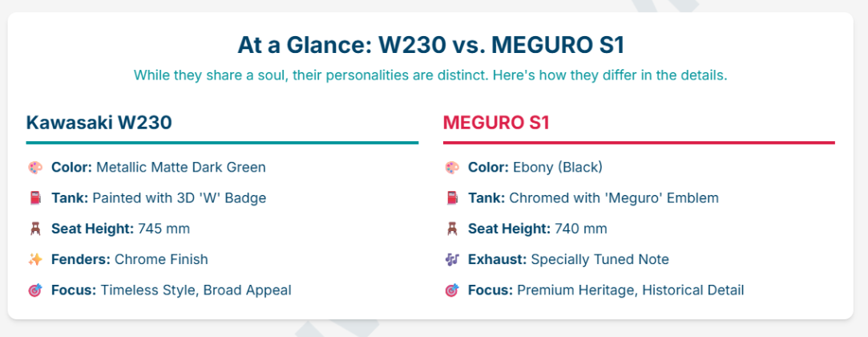This screenshot has height=337, width=868.
Task: Click the Tank: Painted with 3D 'W' Badge text
Action: [x=159, y=198]
